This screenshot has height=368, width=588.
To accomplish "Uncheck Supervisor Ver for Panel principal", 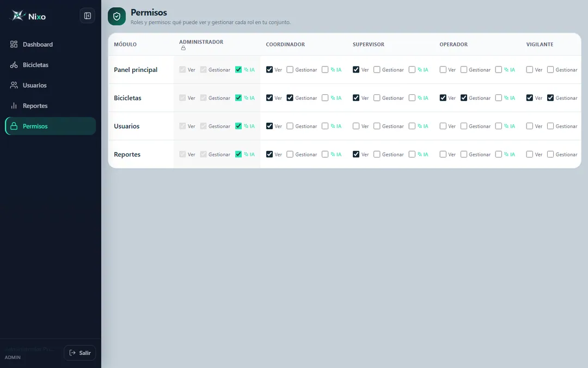I will (356, 69).
